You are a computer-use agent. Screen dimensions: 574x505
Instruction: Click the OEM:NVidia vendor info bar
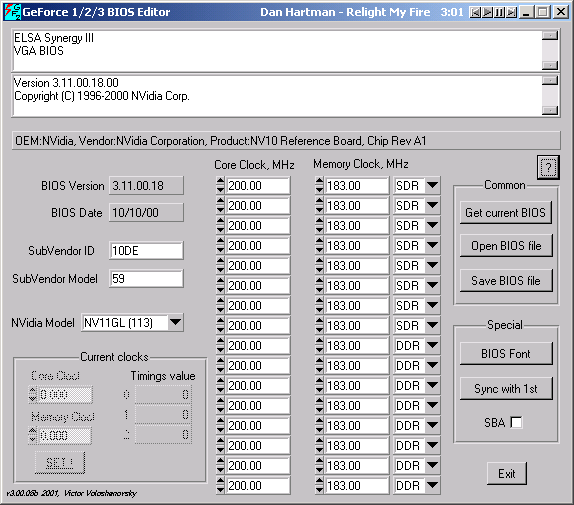pyautogui.click(x=286, y=141)
